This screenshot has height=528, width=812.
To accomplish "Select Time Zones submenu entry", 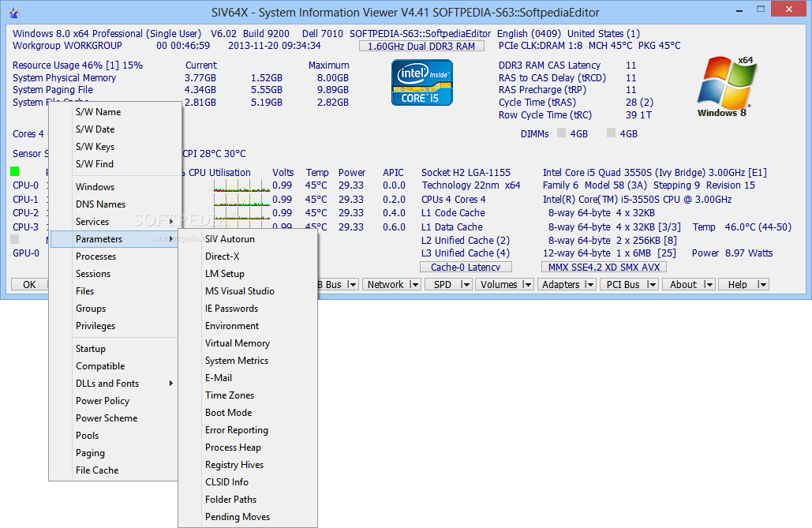I will [x=248, y=395].
